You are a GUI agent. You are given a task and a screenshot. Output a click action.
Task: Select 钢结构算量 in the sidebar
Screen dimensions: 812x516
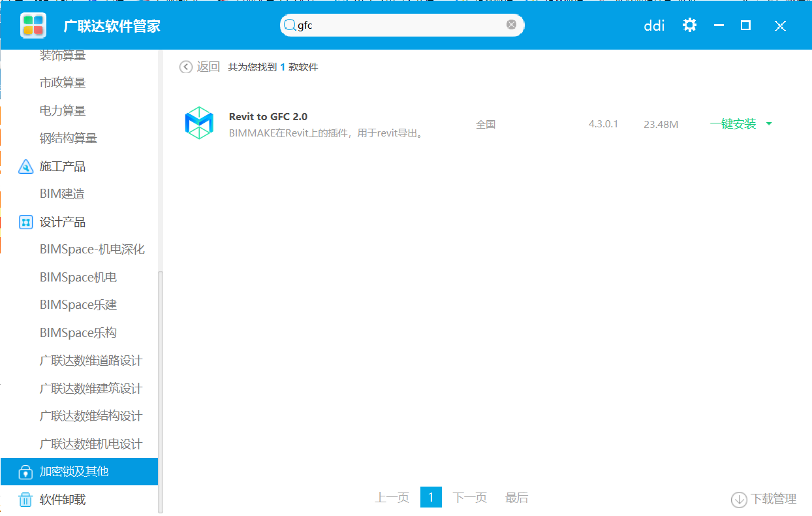[69, 138]
